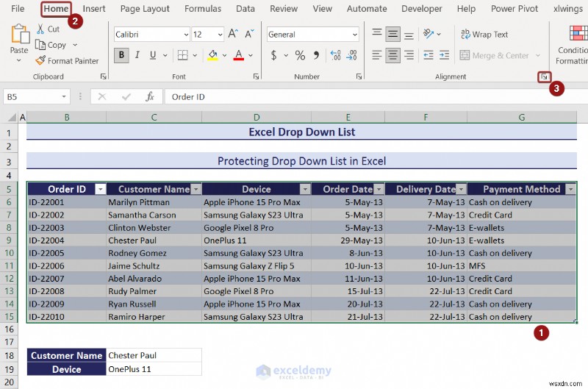
Task: Apply Percent Style format
Action: (300, 55)
